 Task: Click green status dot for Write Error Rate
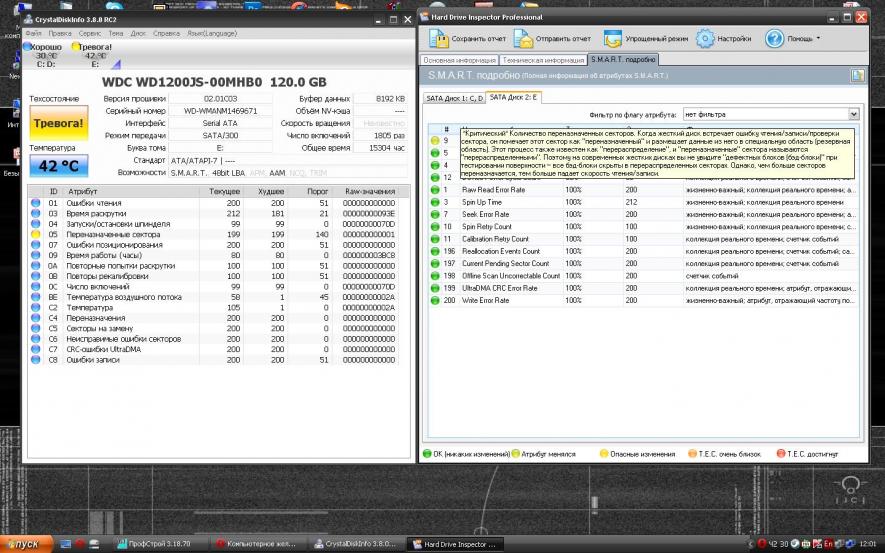pyautogui.click(x=435, y=300)
